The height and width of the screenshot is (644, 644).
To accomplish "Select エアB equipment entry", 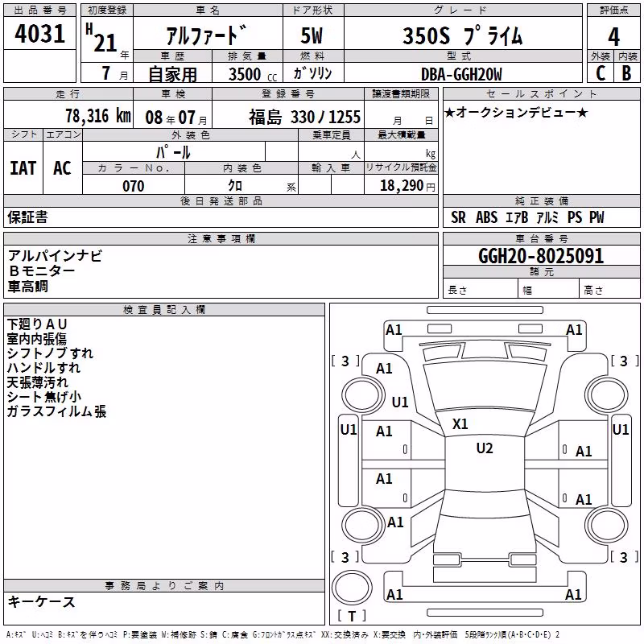I will tap(517, 217).
